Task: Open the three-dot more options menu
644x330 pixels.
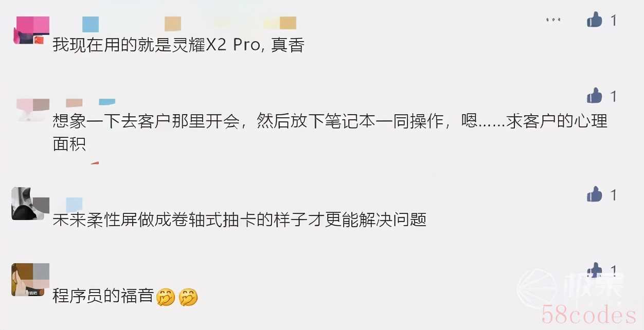Action: 553,20
